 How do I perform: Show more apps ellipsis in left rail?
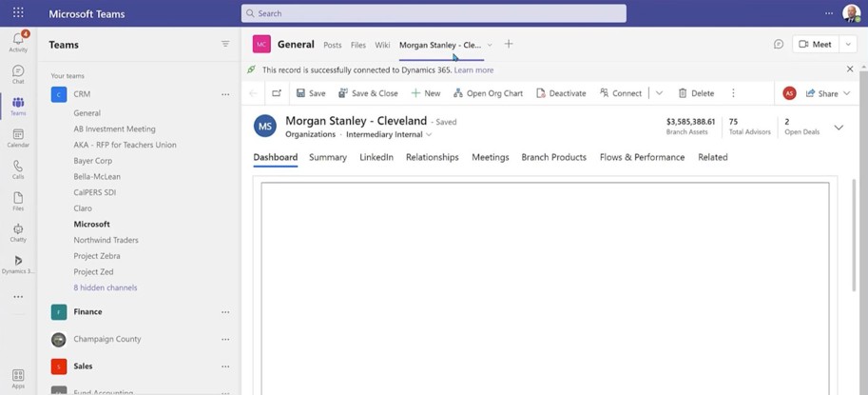coord(18,297)
